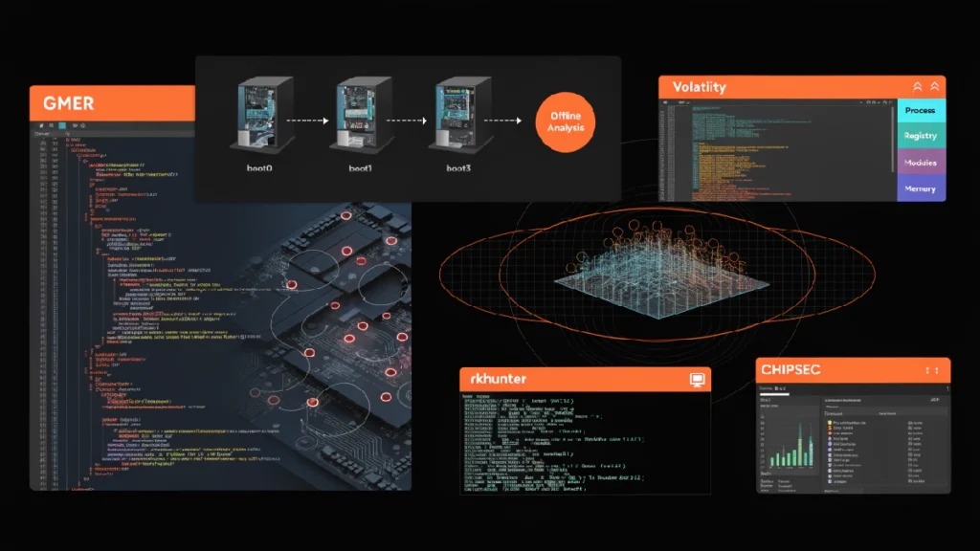Click the boot0 label
Viewport: 980px width, 551px height.
[x=259, y=168]
